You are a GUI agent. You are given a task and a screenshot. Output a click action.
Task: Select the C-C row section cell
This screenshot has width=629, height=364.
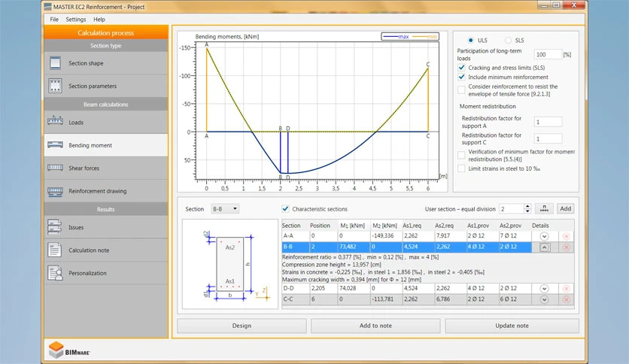tap(295, 299)
